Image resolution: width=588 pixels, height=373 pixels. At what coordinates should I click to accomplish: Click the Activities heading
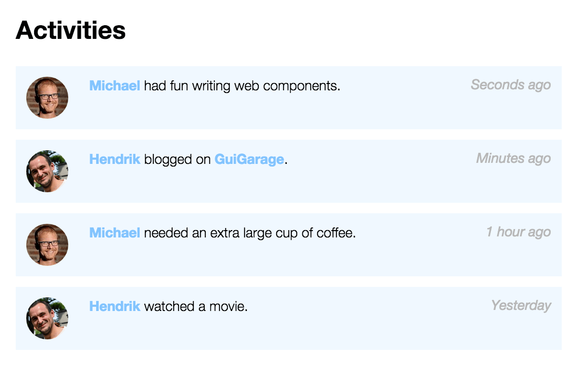pos(71,30)
